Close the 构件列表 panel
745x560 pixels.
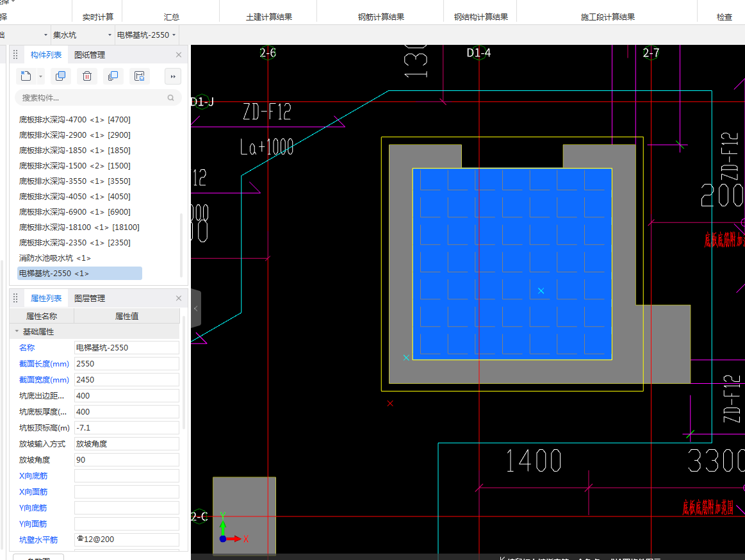tap(179, 54)
